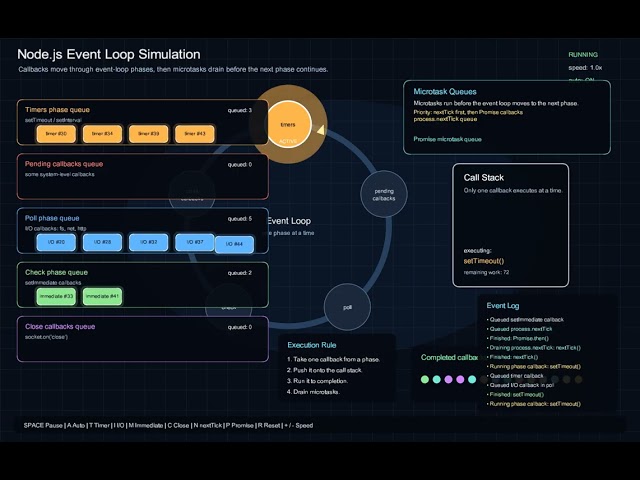Click the Promise microtask queue label
Screen dimensions: 640x480
(447, 139)
